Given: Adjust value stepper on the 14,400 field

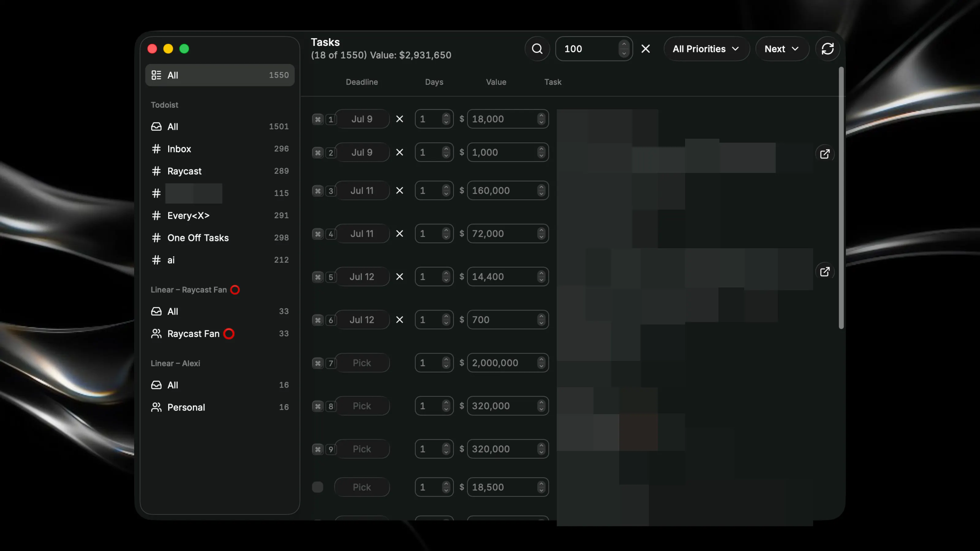Looking at the screenshot, I should 541,276.
